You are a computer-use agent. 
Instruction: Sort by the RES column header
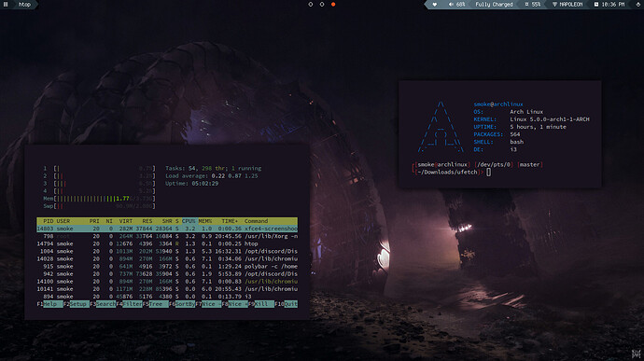tap(147, 221)
